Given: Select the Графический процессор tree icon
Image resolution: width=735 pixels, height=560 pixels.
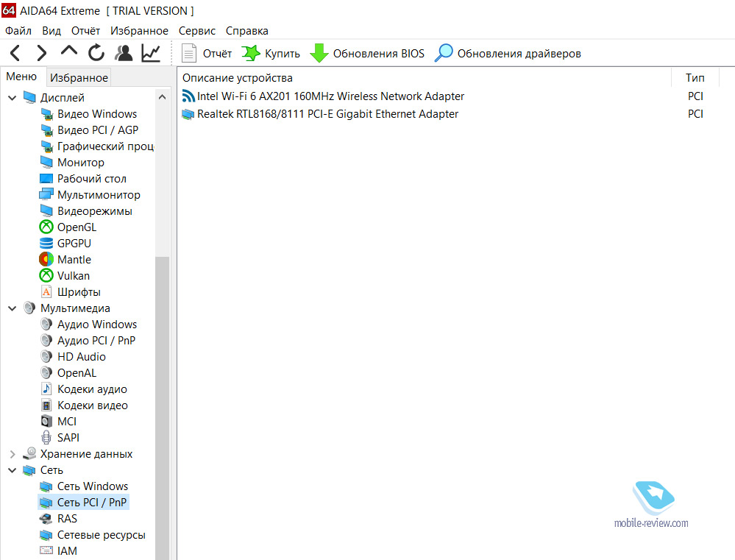Looking at the screenshot, I should [x=46, y=146].
